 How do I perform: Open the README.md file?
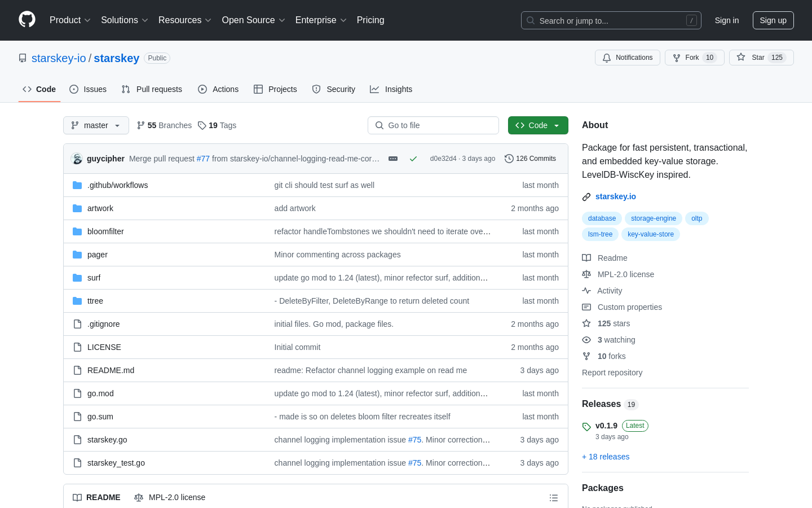click(x=111, y=370)
